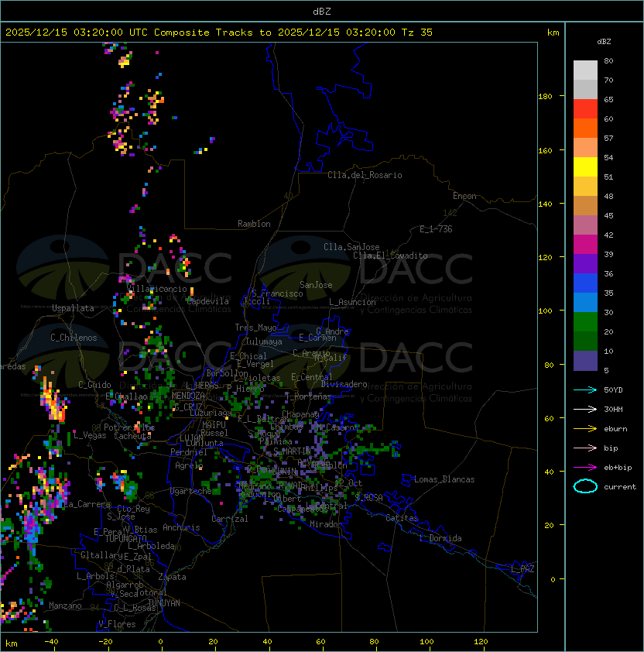This screenshot has width=644, height=652.
Task: Click the 'Lomas_Blancas' place label
Action: 444,479
